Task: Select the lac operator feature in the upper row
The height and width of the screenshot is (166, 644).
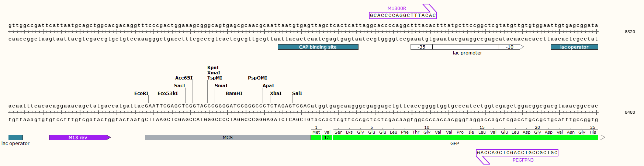Action: (574, 47)
